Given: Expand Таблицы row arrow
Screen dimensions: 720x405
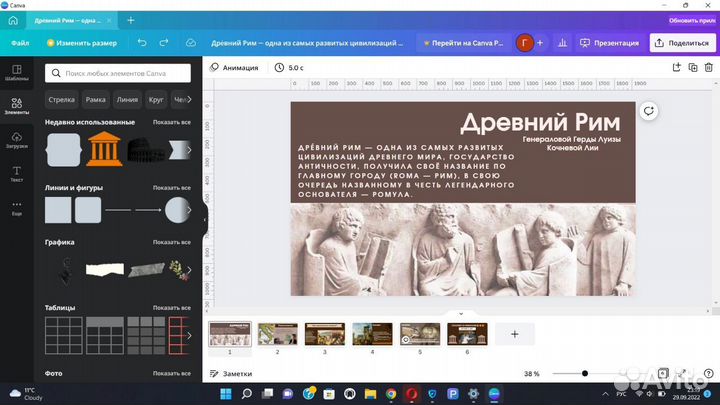Looking at the screenshot, I should [189, 336].
